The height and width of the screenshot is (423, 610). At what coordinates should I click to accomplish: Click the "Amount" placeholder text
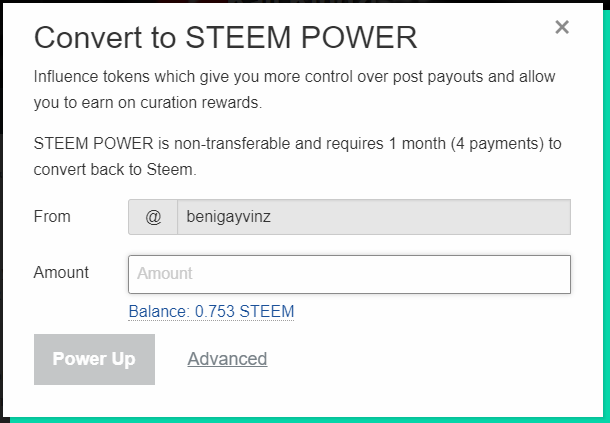coord(165,274)
